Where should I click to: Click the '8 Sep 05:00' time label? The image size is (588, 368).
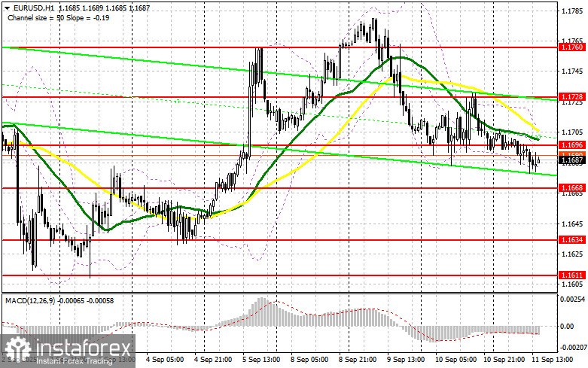(x=309, y=360)
